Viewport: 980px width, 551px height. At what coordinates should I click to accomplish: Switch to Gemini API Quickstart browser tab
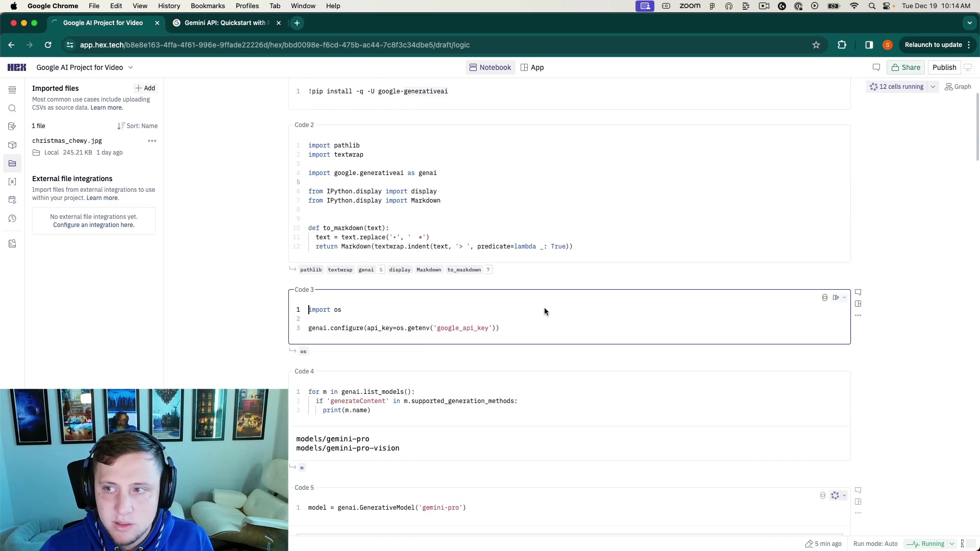227,23
